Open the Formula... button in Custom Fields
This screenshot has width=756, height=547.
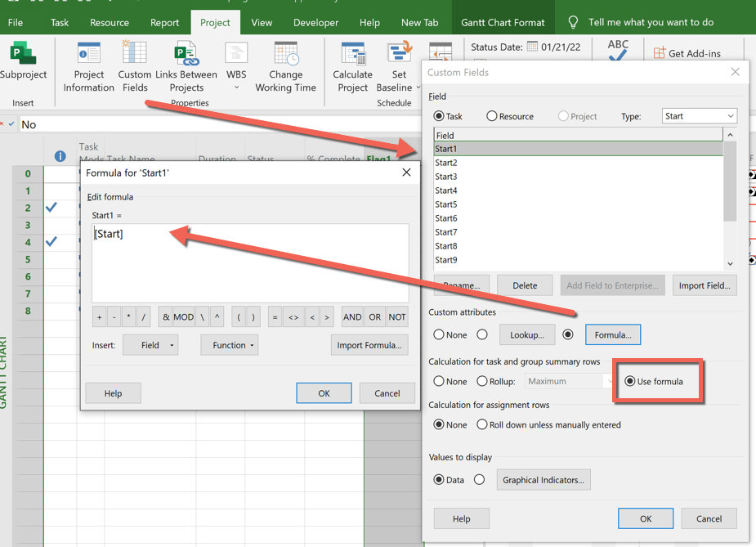click(613, 334)
